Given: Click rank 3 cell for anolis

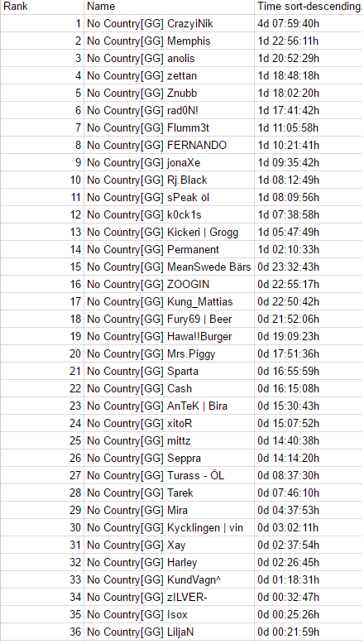Looking at the screenshot, I should (42, 58).
